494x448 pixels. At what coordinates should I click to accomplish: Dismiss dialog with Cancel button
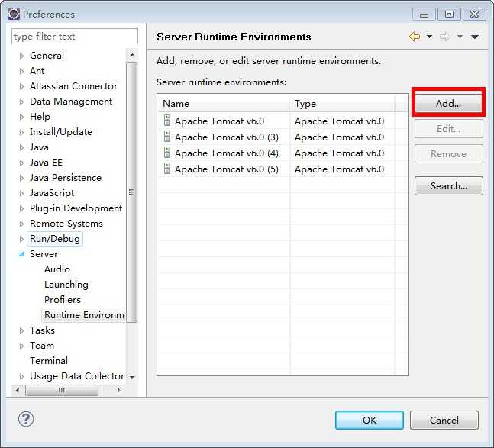[x=444, y=420]
